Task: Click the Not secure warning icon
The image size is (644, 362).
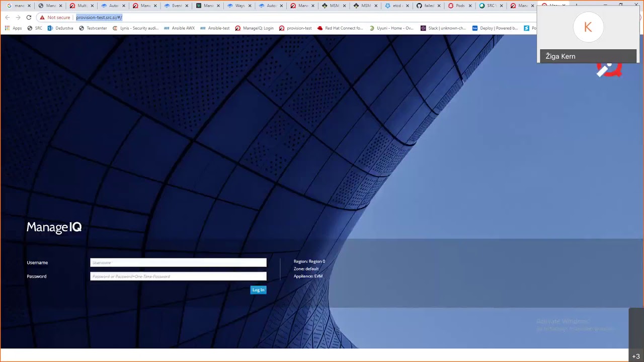Action: click(42, 18)
